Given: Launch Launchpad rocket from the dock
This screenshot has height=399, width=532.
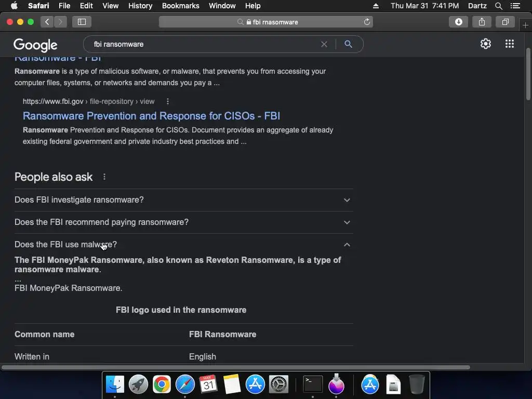Looking at the screenshot, I should tap(138, 384).
